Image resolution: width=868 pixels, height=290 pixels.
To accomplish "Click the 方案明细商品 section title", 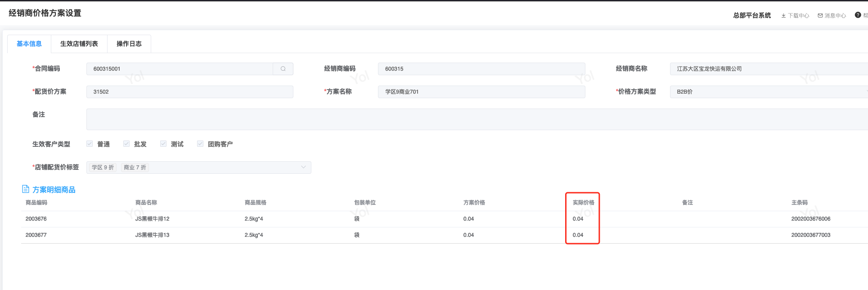I will click(x=54, y=190).
